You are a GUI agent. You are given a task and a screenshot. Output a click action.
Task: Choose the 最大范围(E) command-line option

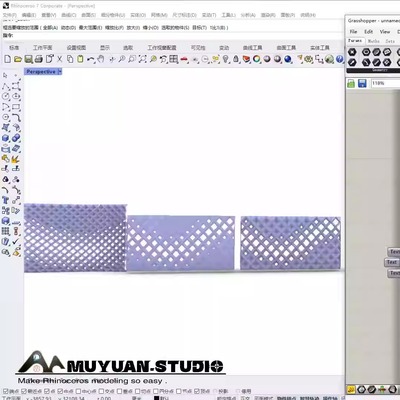click(x=90, y=28)
